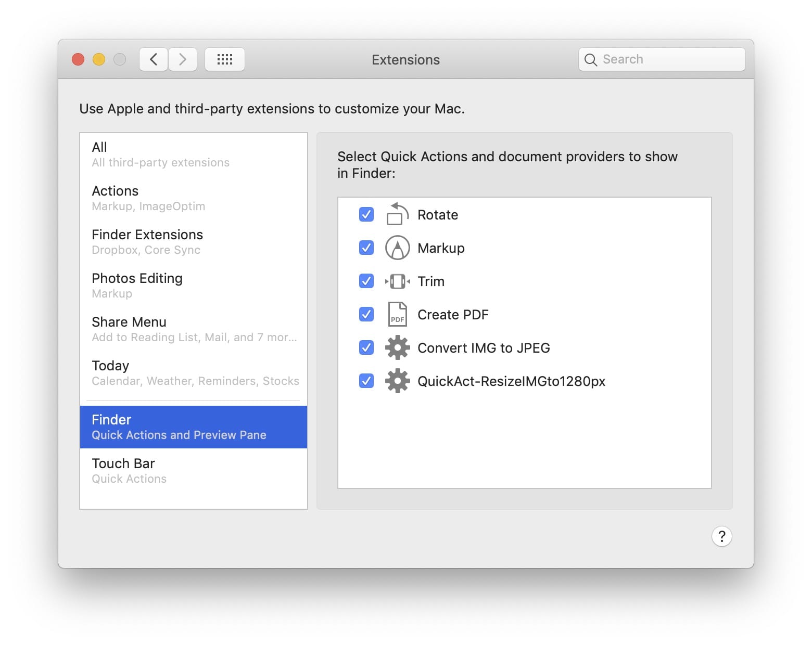812x645 pixels.
Task: Click the Rotate quick action icon
Action: [x=397, y=214]
